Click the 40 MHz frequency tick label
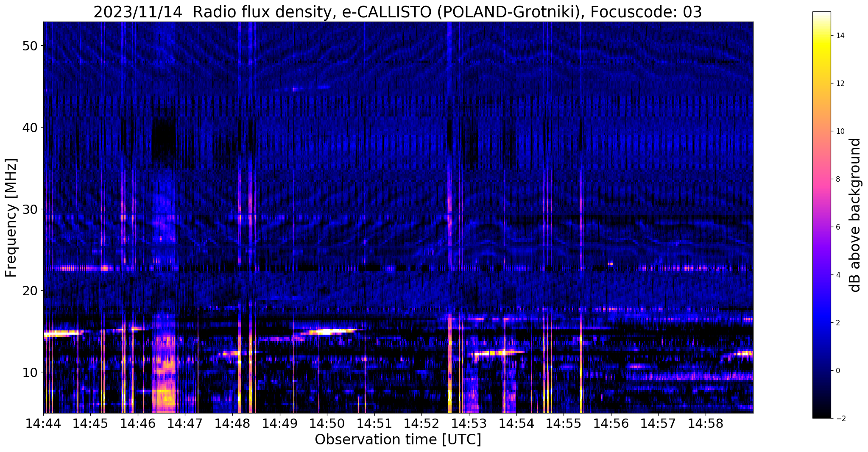The image size is (868, 452). tap(30, 128)
